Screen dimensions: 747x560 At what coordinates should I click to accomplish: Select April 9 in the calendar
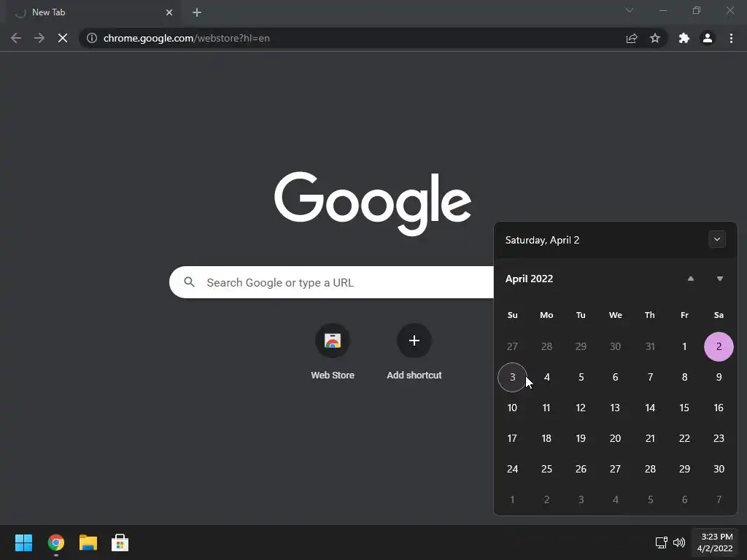coord(719,377)
